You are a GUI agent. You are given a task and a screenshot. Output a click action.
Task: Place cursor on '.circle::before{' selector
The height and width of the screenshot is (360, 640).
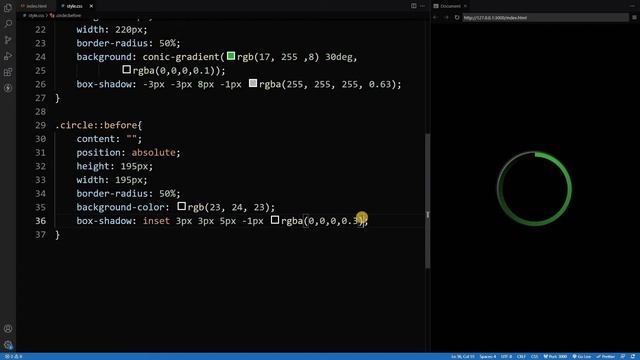click(x=99, y=125)
